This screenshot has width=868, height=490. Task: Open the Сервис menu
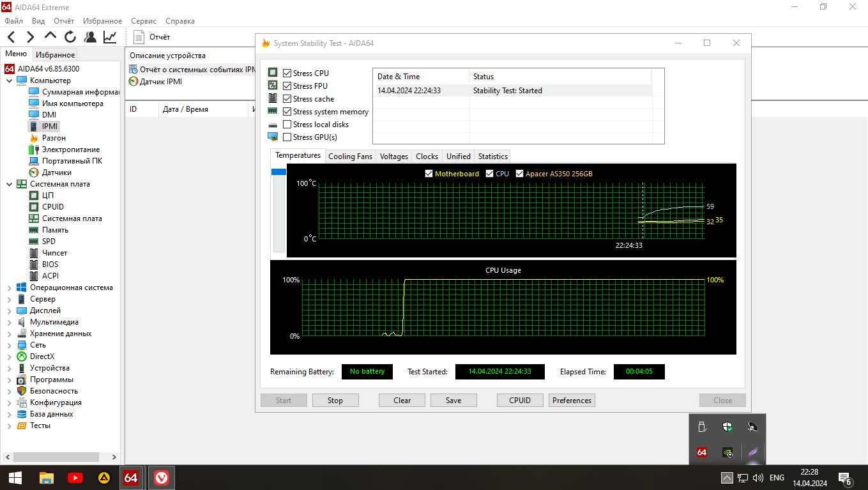coord(144,21)
